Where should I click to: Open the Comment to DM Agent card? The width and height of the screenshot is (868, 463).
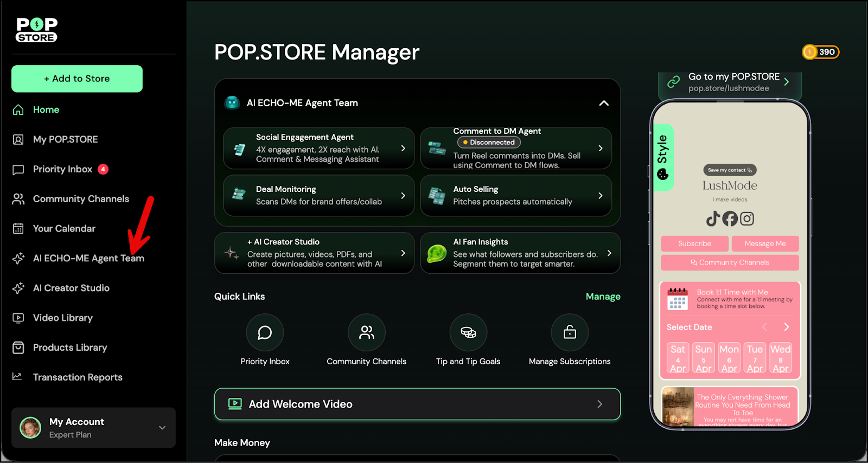pyautogui.click(x=515, y=148)
